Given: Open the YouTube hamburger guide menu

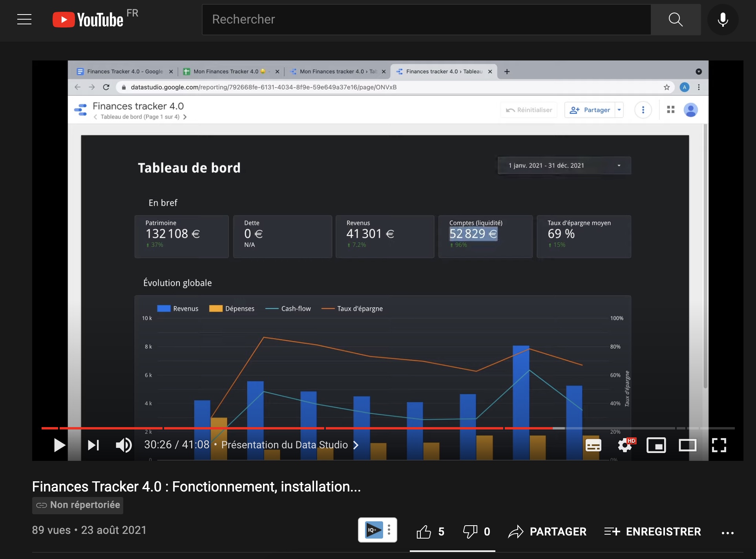Looking at the screenshot, I should (24, 19).
